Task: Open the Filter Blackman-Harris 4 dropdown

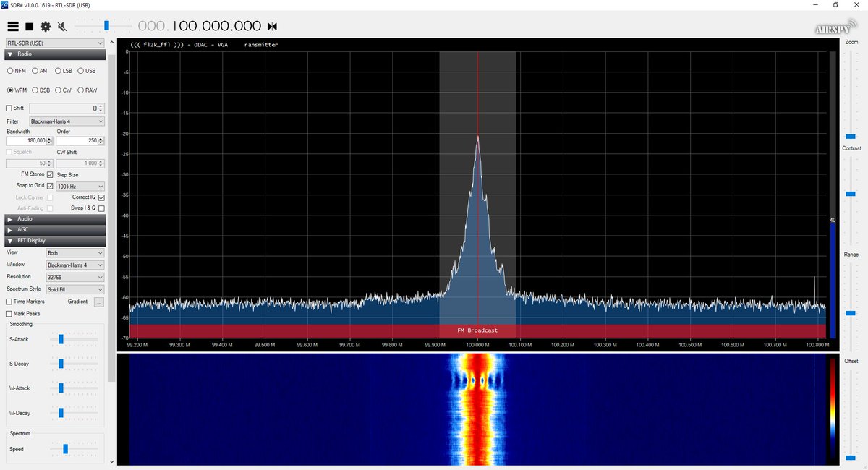Action: tap(67, 121)
